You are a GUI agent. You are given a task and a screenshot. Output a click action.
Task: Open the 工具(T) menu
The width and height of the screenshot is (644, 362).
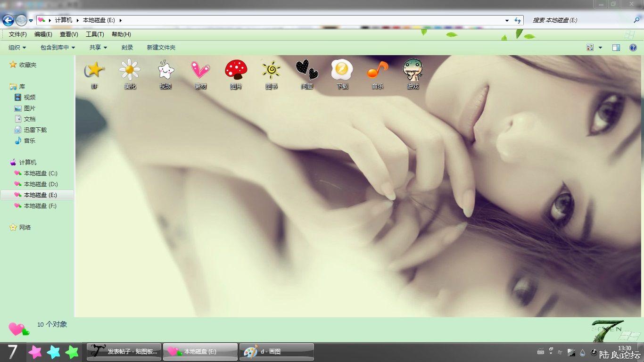coord(95,34)
